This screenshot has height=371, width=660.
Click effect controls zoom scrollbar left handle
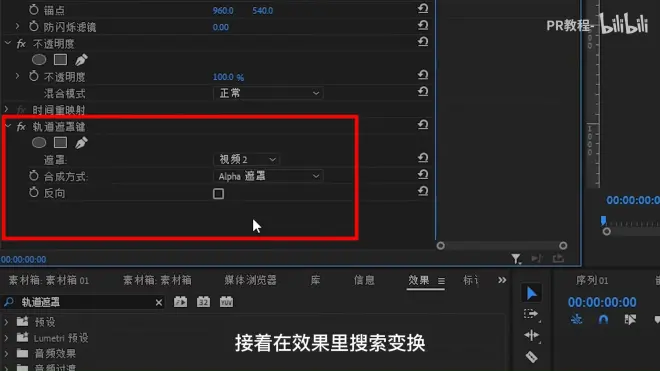(x=441, y=246)
